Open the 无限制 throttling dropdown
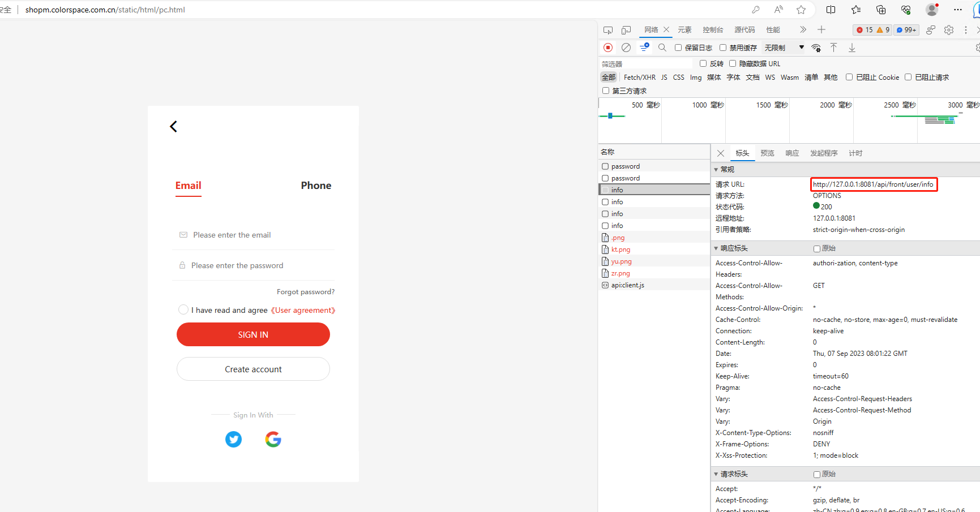 point(784,48)
